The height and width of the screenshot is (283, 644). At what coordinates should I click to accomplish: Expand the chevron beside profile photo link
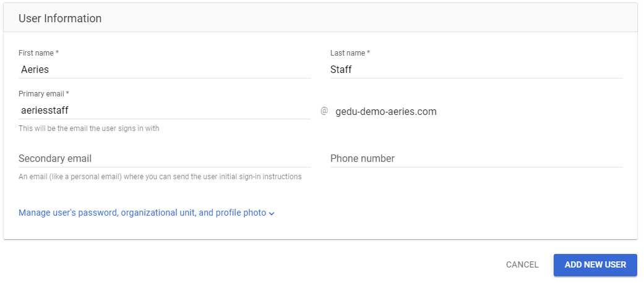272,213
